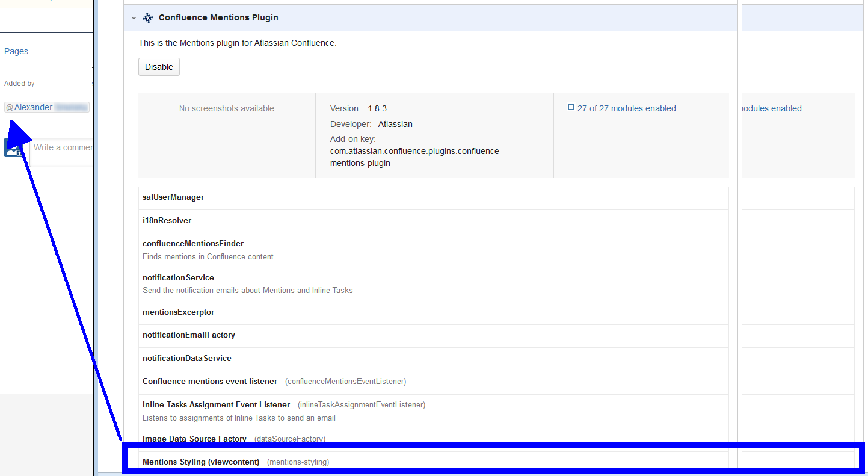Select the notificationEmailFactory module row
The image size is (868, 476).
pyautogui.click(x=433, y=336)
